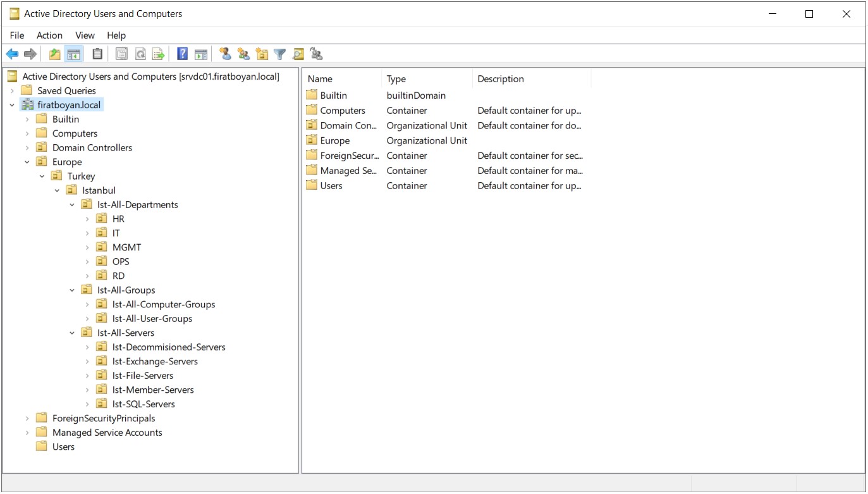Click the Forward arrow toolbar icon
The image size is (868, 494).
pyautogui.click(x=30, y=54)
